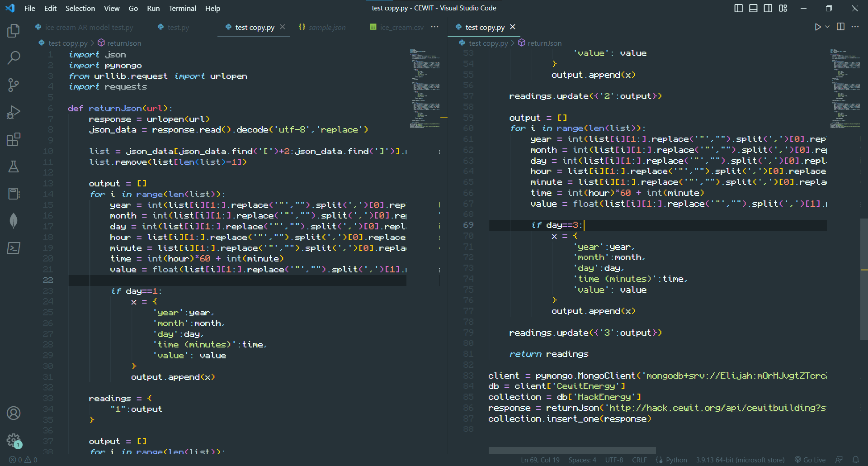Open More Actions for right editor group
Image resolution: width=868 pixels, height=466 pixels.
coord(855,27)
